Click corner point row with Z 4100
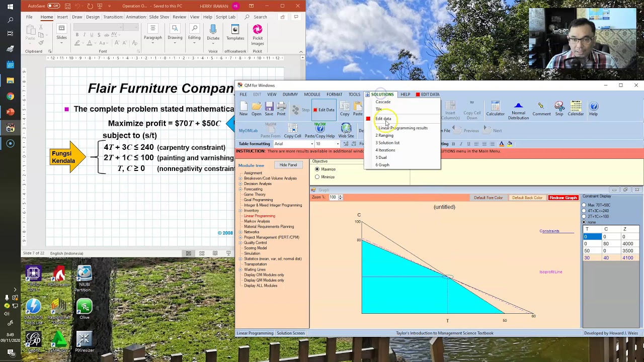Image resolution: width=644 pixels, height=362 pixels. pyautogui.click(x=611, y=258)
